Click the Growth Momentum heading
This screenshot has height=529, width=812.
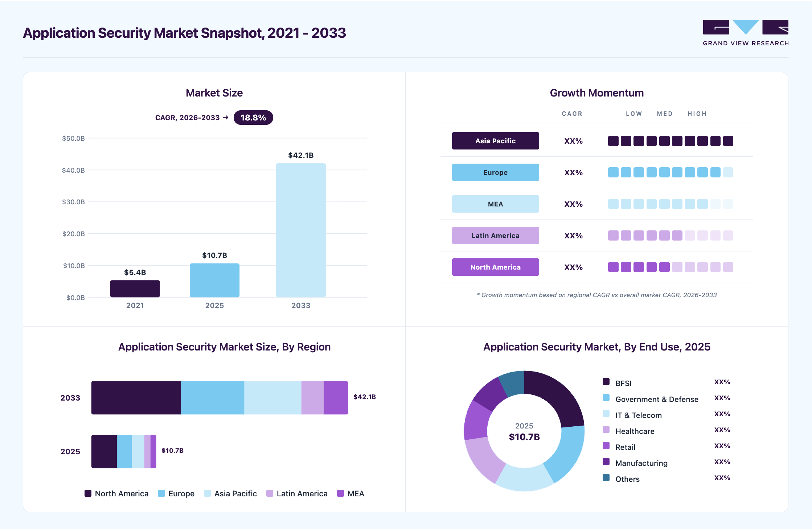tap(597, 93)
